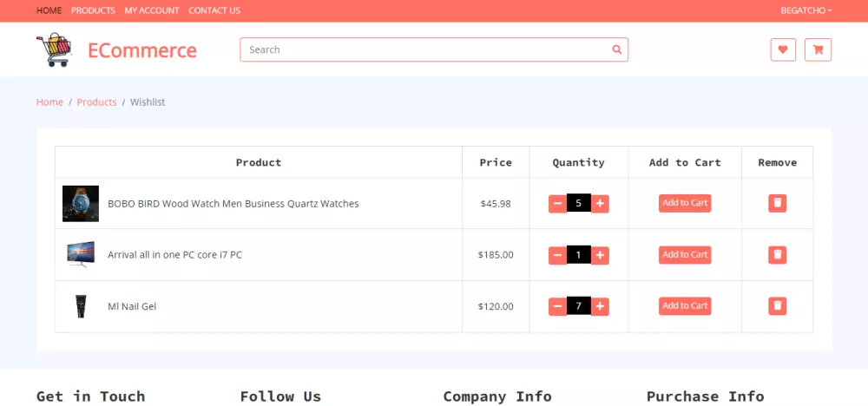Go to MY ACCOUNT in top menu
The image size is (868, 406).
pos(152,10)
